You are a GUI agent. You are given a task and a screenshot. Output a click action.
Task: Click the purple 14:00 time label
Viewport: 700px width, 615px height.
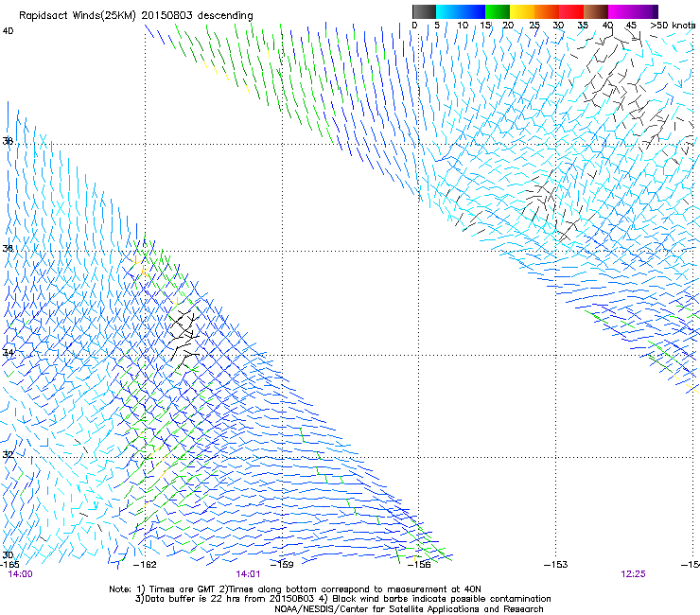coord(20,574)
